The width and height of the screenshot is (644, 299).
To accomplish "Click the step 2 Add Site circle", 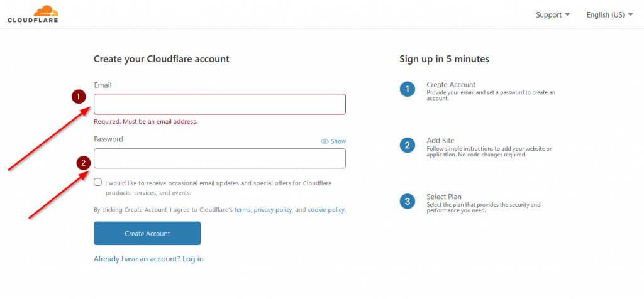I will coord(407,145).
